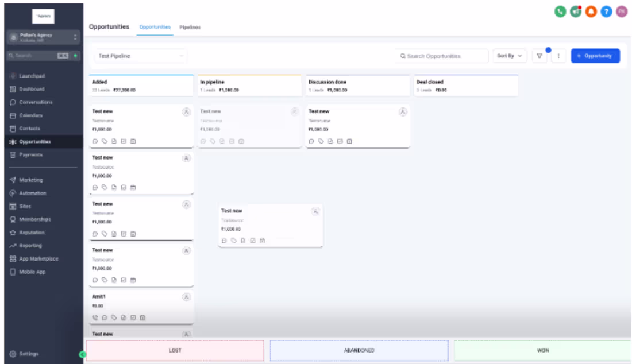Screen dimensions: 632x364
Task: Open the pink user profile avatar
Action: pos(622,11)
